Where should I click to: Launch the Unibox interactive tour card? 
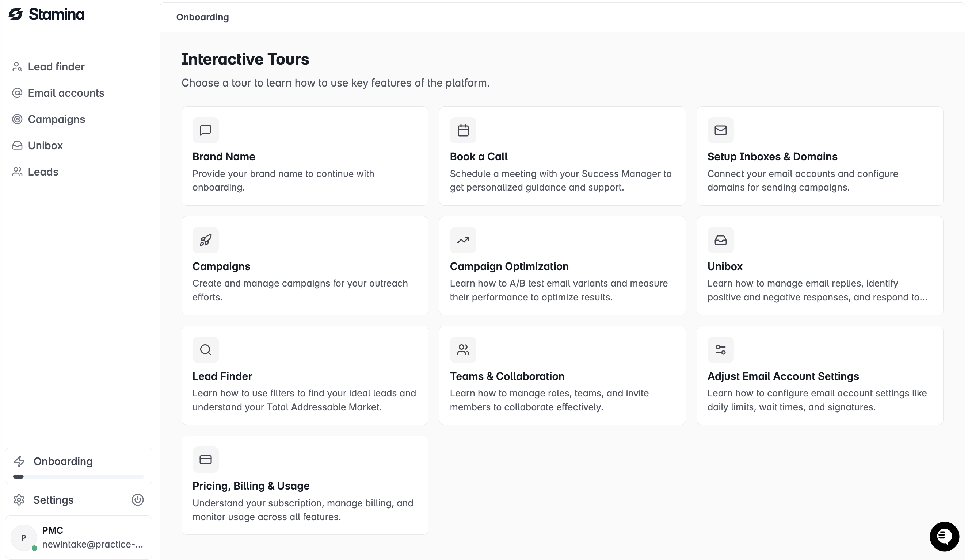tap(820, 266)
